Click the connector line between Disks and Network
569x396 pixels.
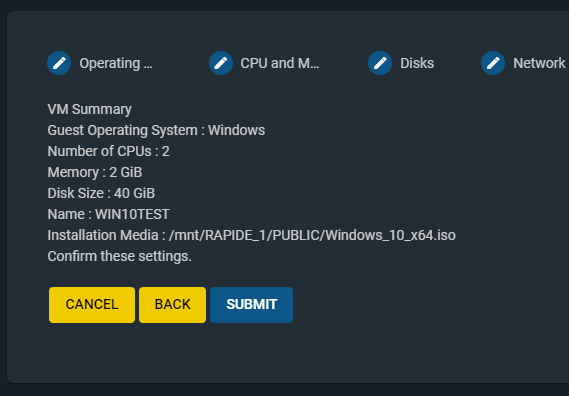click(457, 64)
